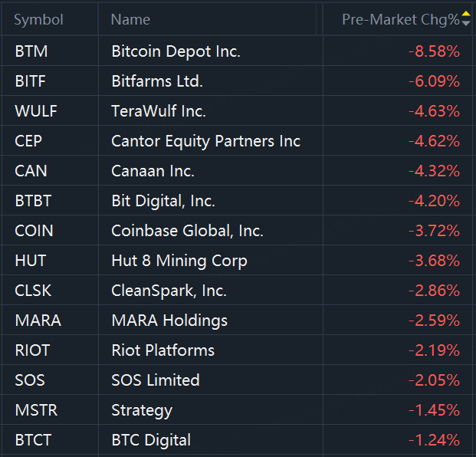Click the -8.58% change value

point(434,51)
